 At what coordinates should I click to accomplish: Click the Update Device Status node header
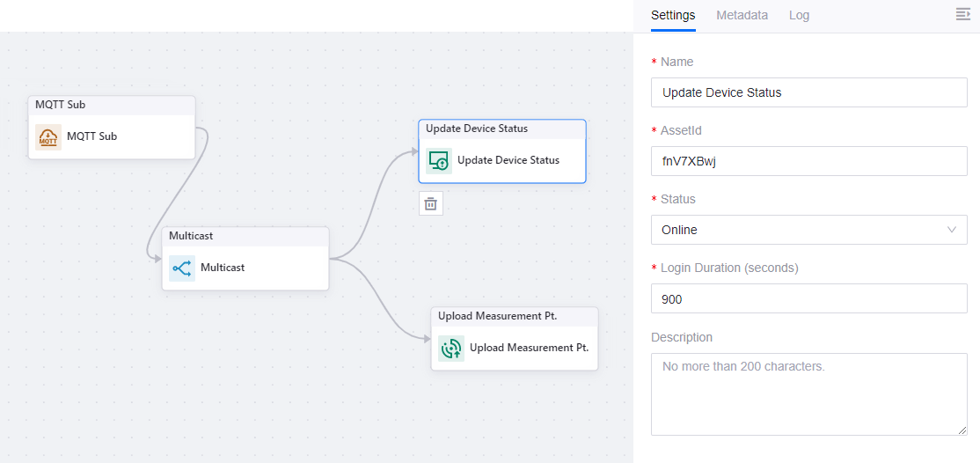pos(501,129)
